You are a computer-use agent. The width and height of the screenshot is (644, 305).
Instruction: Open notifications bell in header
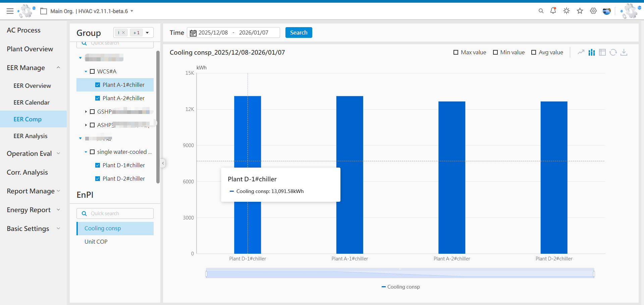coord(553,11)
